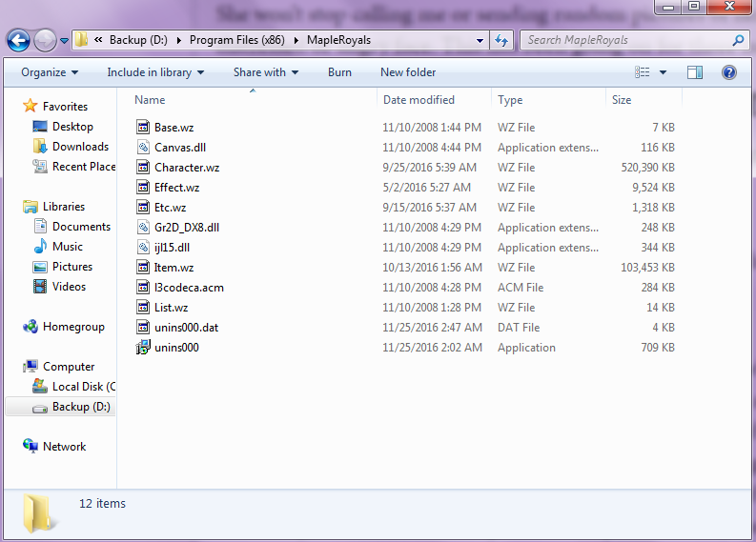Click the unins000 application icon

click(x=143, y=348)
